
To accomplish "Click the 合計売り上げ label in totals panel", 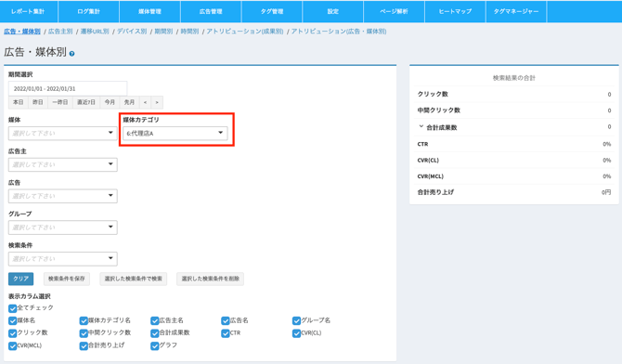I will pos(435,192).
